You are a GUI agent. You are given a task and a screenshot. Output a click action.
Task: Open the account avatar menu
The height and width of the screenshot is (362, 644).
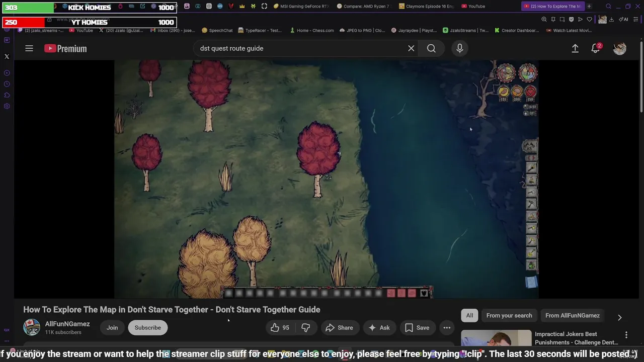(620, 48)
